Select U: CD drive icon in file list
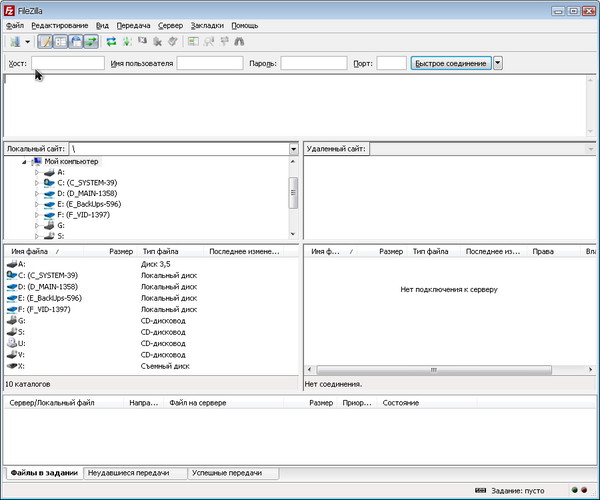This screenshot has width=600, height=500. [12, 343]
